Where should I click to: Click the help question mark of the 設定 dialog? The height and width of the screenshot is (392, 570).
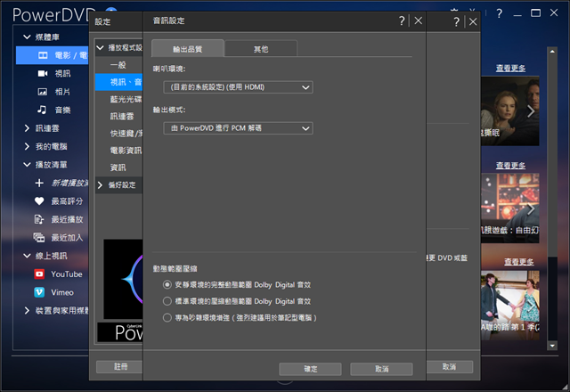457,21
